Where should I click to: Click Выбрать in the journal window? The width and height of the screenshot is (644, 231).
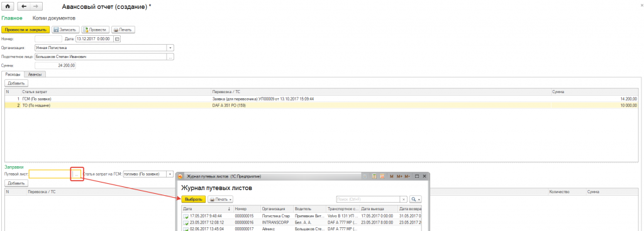[194, 200]
